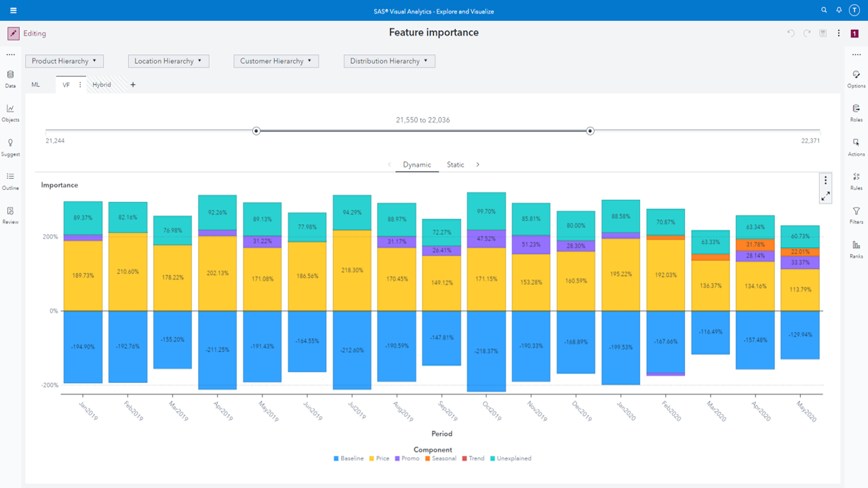Open the Filters pane
Screen dimensions: 868x488
click(856, 215)
